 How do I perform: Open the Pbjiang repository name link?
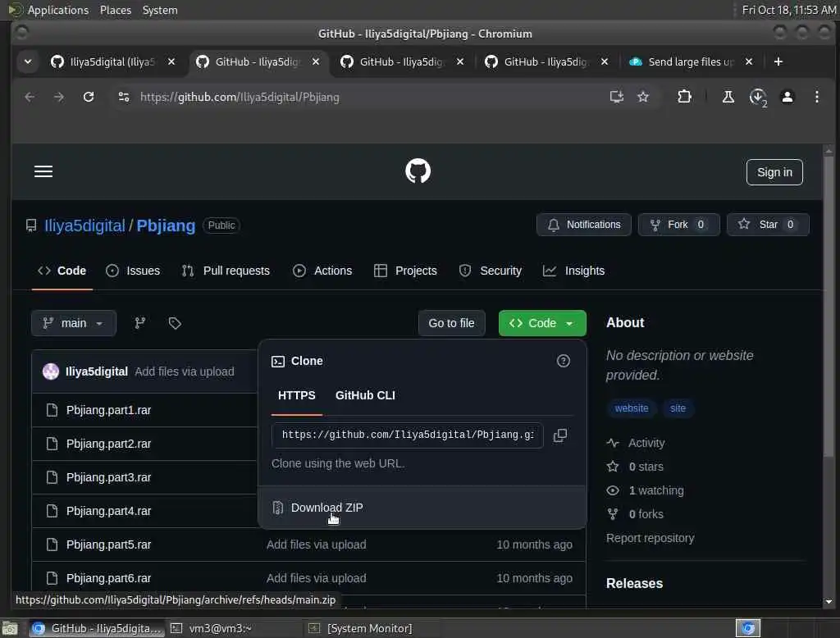tap(166, 226)
